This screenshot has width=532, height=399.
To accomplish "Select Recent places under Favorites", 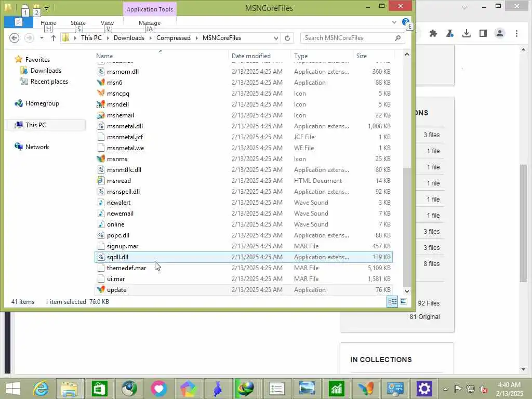I will [x=49, y=82].
